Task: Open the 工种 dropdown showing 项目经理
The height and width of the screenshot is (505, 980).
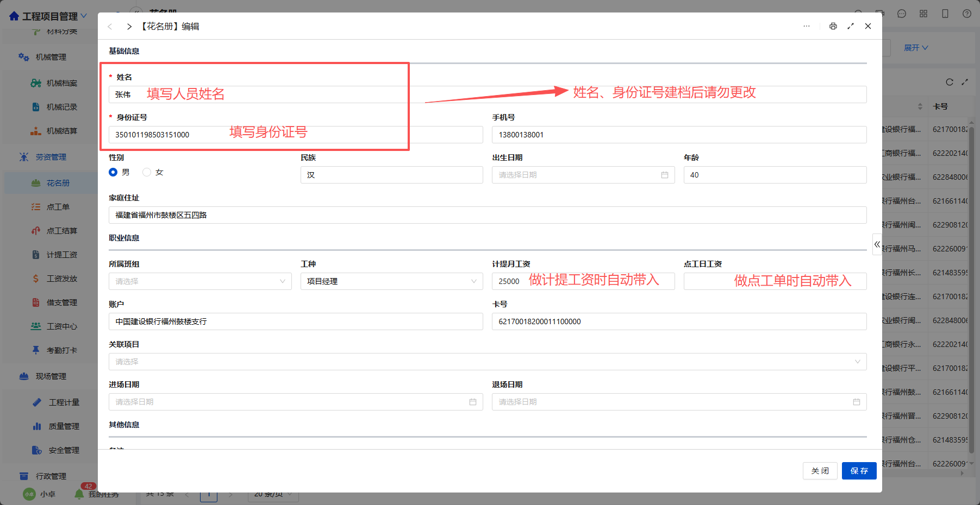Action: (x=391, y=281)
